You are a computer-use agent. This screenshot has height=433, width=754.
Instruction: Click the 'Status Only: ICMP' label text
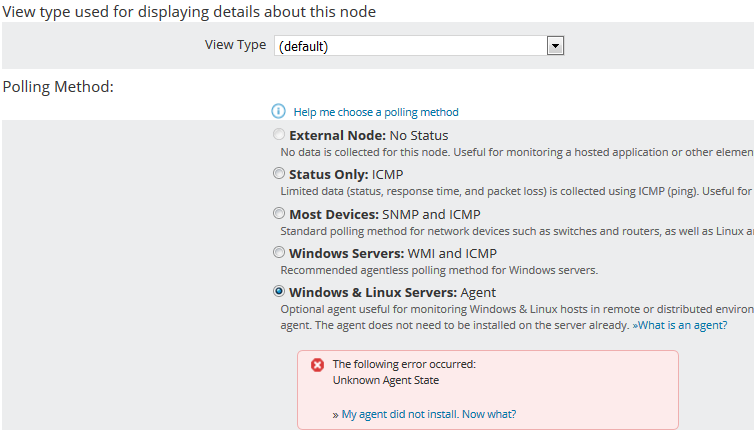[345, 174]
